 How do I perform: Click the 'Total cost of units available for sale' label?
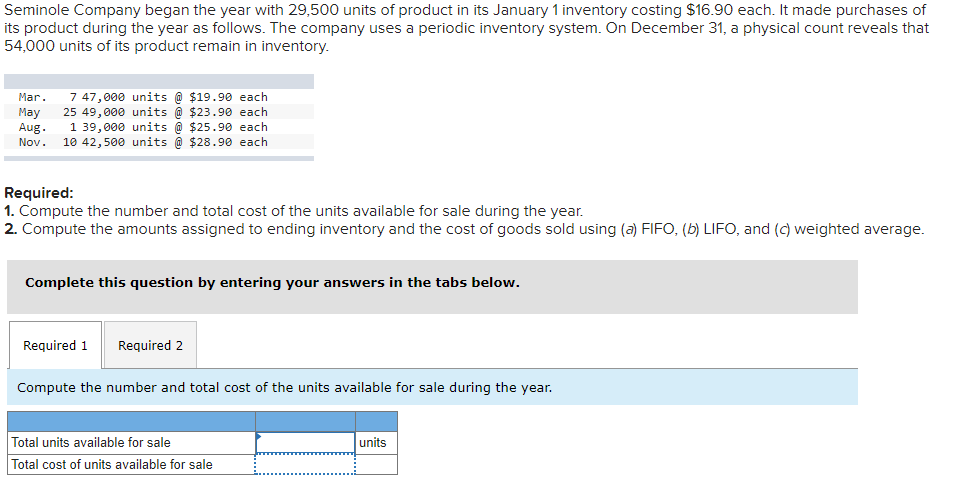coord(111,464)
